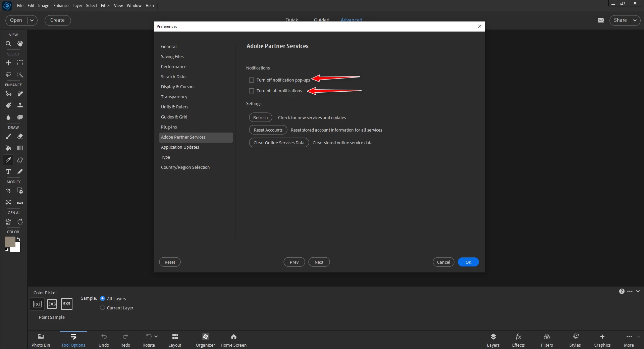The width and height of the screenshot is (644, 349).
Task: Collapse the Tool Options panel chevron
Action: point(638,291)
